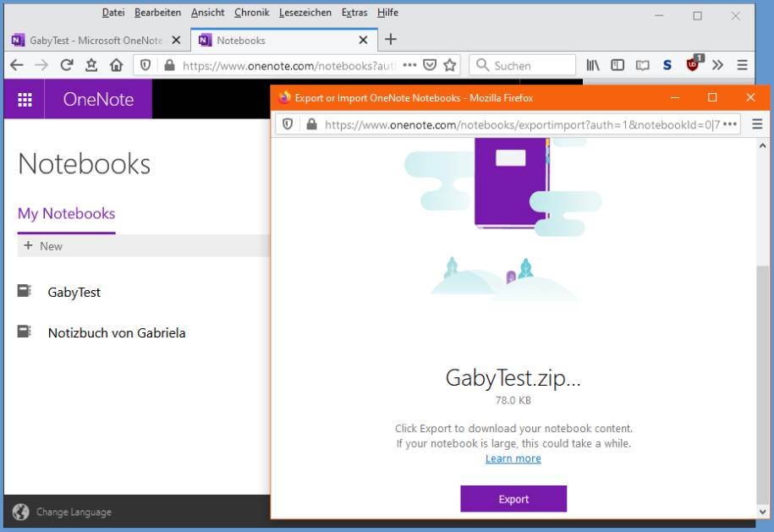774x532 pixels.
Task: Open the OneNote app launcher grid
Action: pyautogui.click(x=25, y=99)
